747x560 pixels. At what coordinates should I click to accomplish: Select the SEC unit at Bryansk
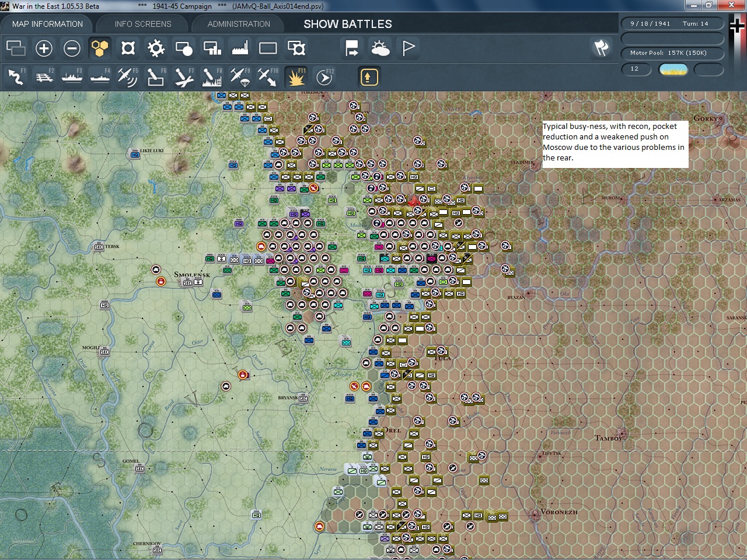303,398
